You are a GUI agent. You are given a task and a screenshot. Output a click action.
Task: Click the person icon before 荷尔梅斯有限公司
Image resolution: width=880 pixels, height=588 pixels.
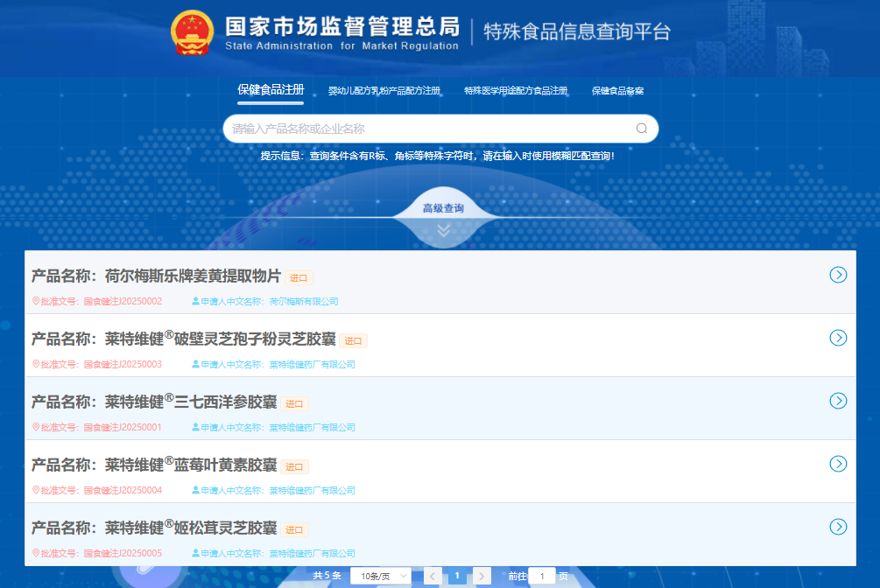(x=194, y=301)
